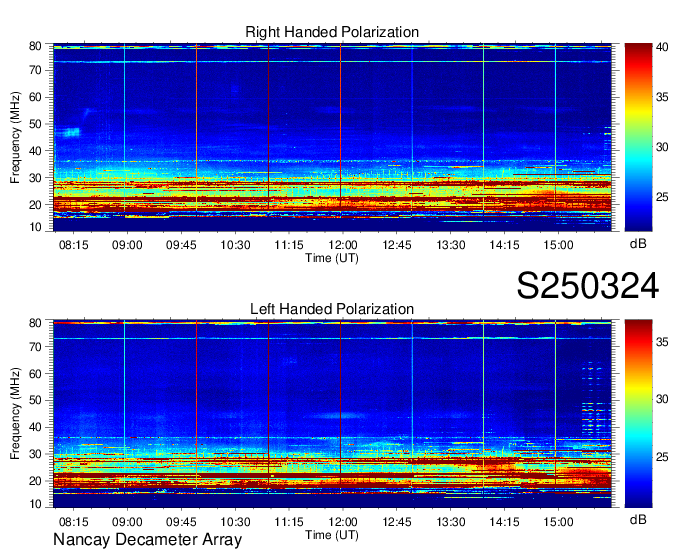This screenshot has height=552, width=680.
Task: Click the 40 MHz tick of lower plot
Action: [35, 427]
